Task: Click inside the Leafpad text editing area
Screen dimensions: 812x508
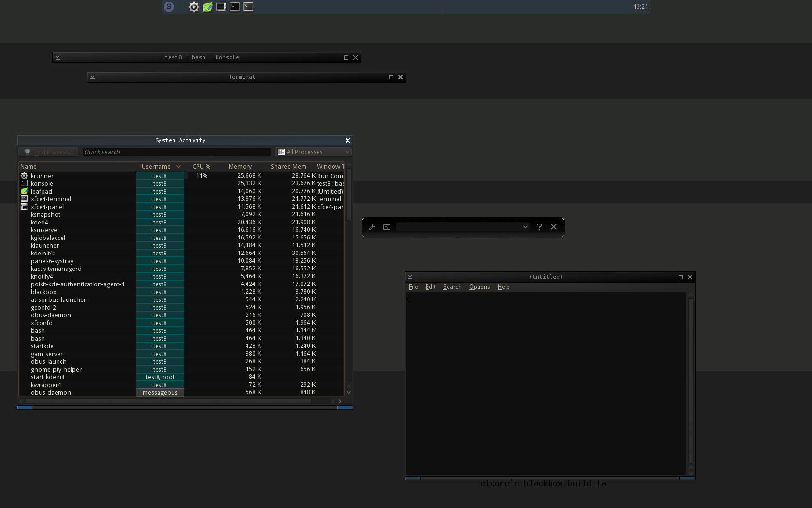Action: point(546,383)
